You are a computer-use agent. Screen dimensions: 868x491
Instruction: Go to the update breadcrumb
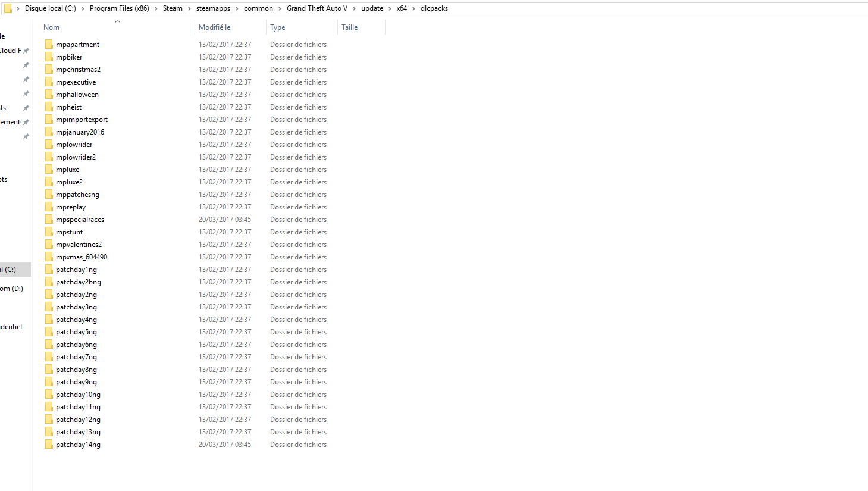tap(372, 8)
